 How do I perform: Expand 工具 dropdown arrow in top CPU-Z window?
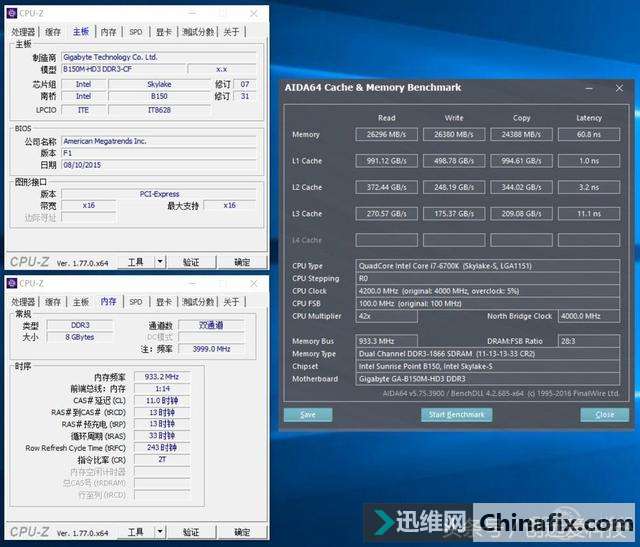pos(160,262)
